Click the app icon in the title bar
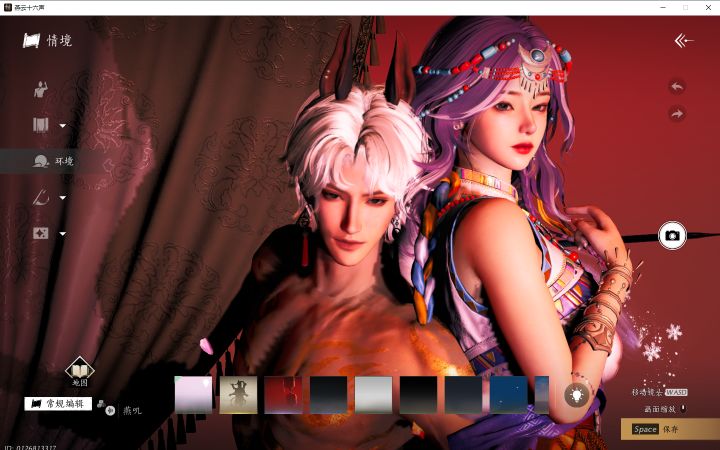Viewport: 720px width, 450px height. (7, 7)
